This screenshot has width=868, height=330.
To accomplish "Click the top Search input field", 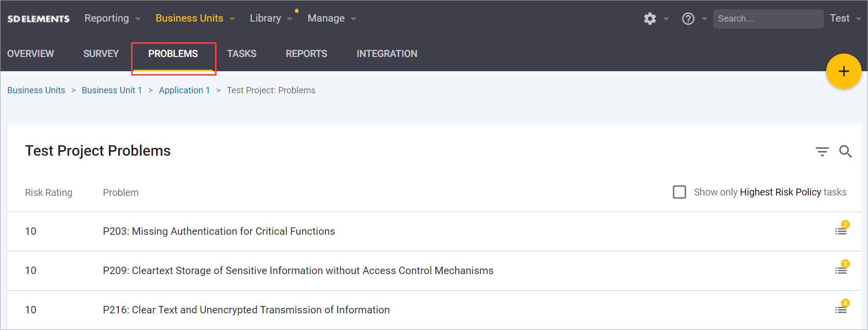I will [767, 19].
